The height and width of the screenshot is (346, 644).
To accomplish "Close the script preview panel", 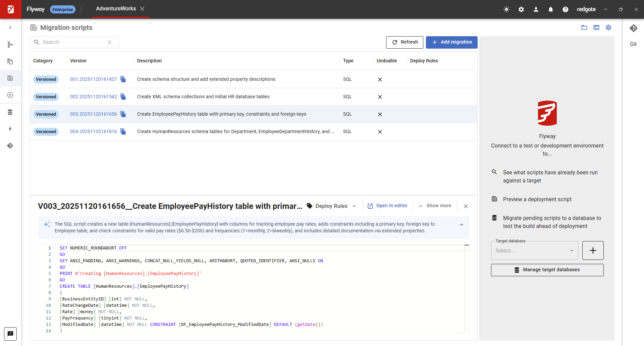I will coord(466,206).
